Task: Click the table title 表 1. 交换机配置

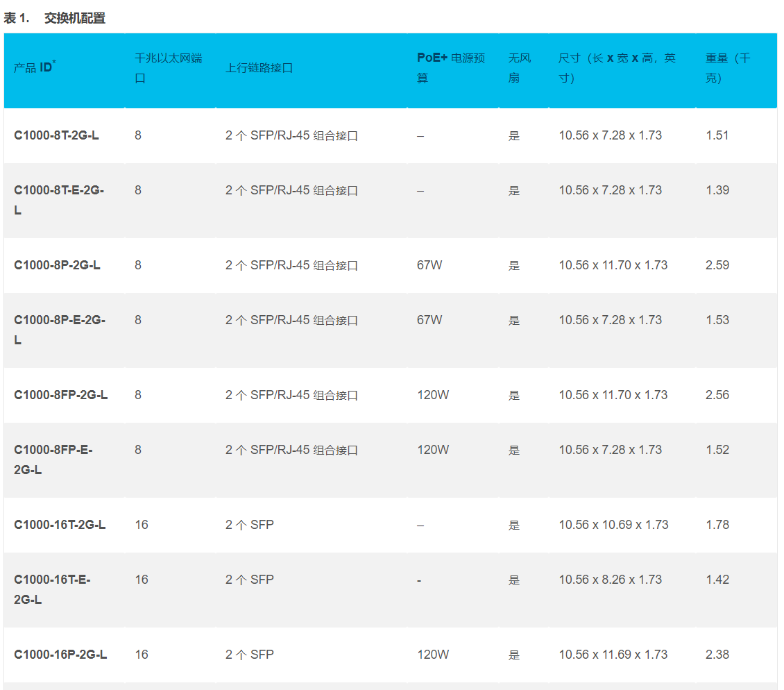Action: click(x=55, y=18)
